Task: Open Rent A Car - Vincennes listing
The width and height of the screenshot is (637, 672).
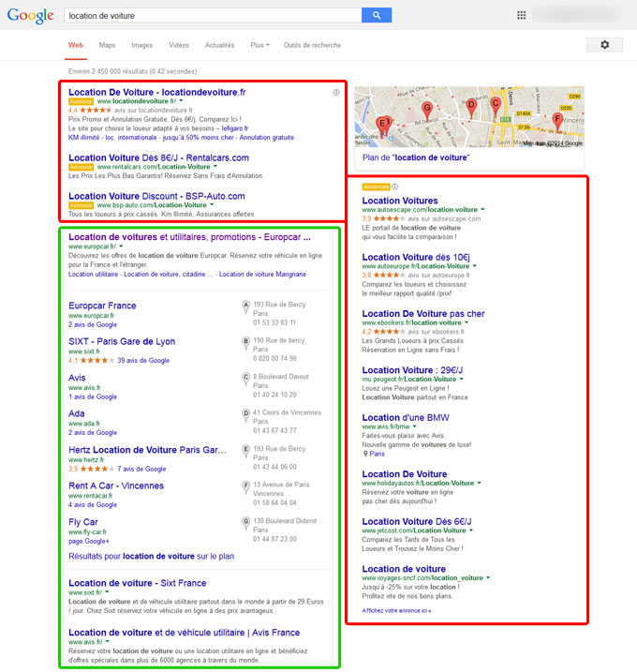Action: point(116,486)
